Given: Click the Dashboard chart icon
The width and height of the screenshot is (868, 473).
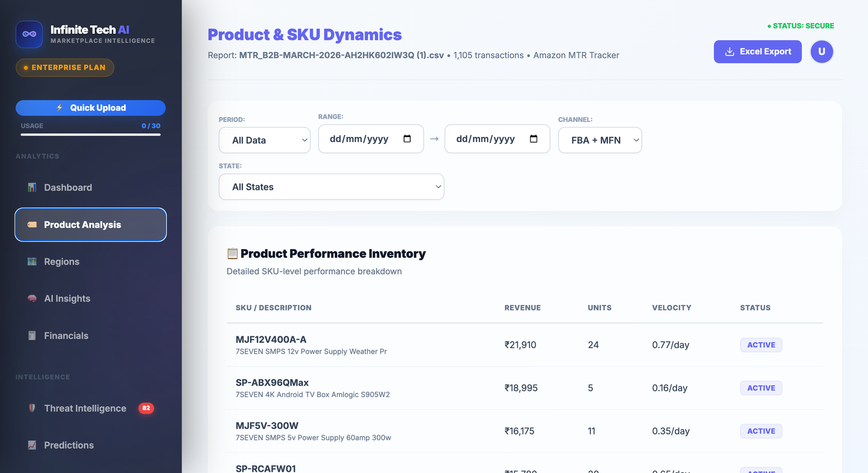Looking at the screenshot, I should click(32, 188).
